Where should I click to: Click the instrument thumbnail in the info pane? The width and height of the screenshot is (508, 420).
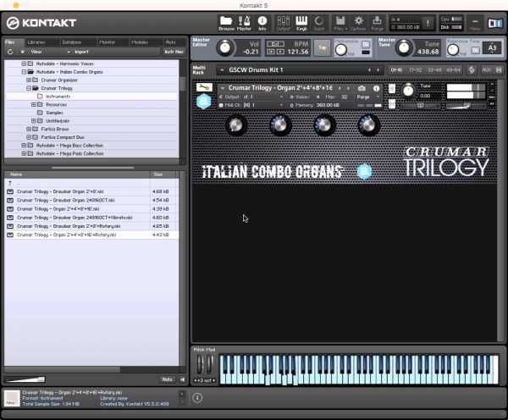pos(12,398)
